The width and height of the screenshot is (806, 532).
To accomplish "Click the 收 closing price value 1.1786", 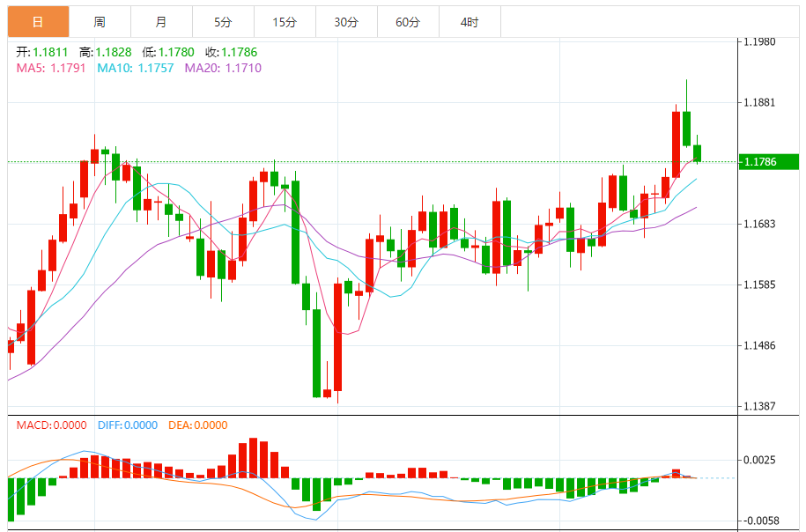I will pyautogui.click(x=240, y=53).
